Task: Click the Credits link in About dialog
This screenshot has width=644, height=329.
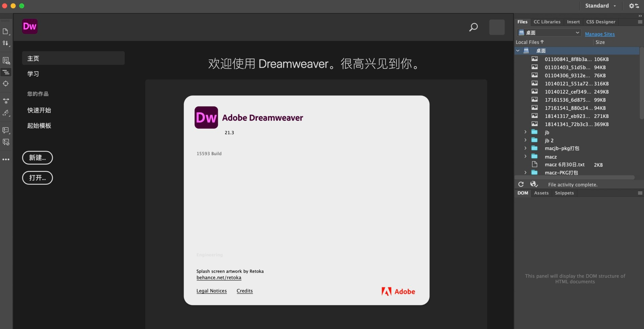Action: pos(244,290)
